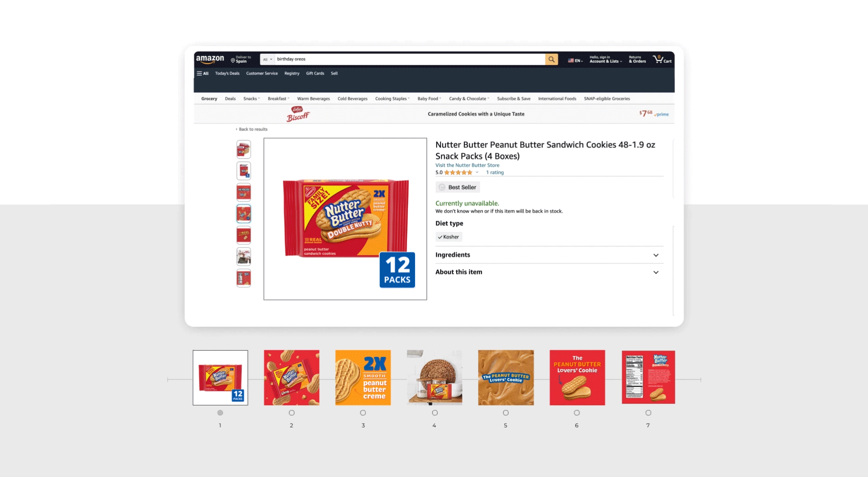
Task: Click the Best Seller badge
Action: (458, 187)
